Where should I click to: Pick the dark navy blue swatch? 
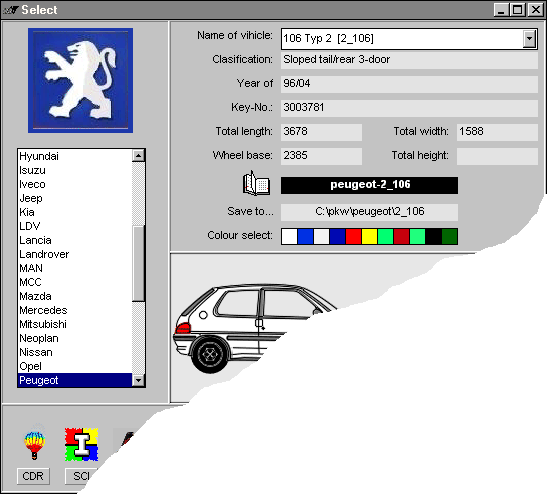(x=337, y=237)
